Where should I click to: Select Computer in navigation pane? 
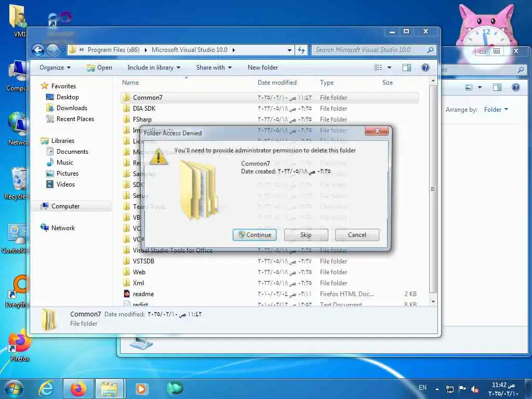65,206
